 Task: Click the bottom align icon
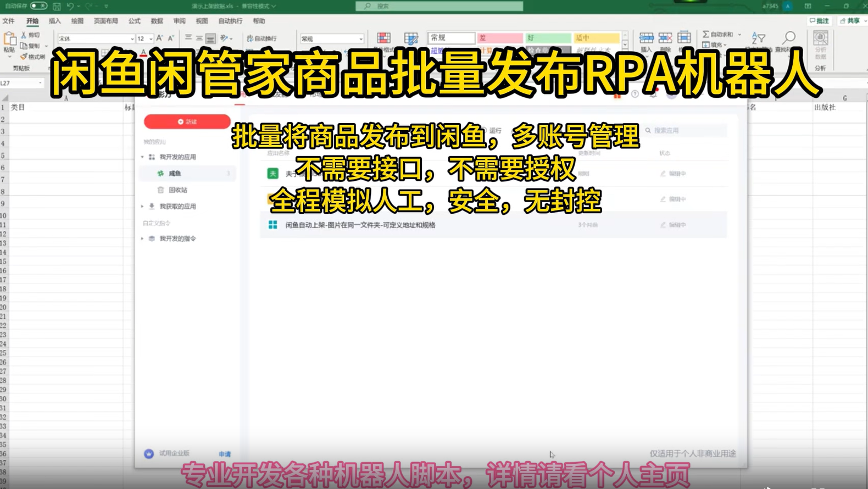pyautogui.click(x=210, y=38)
